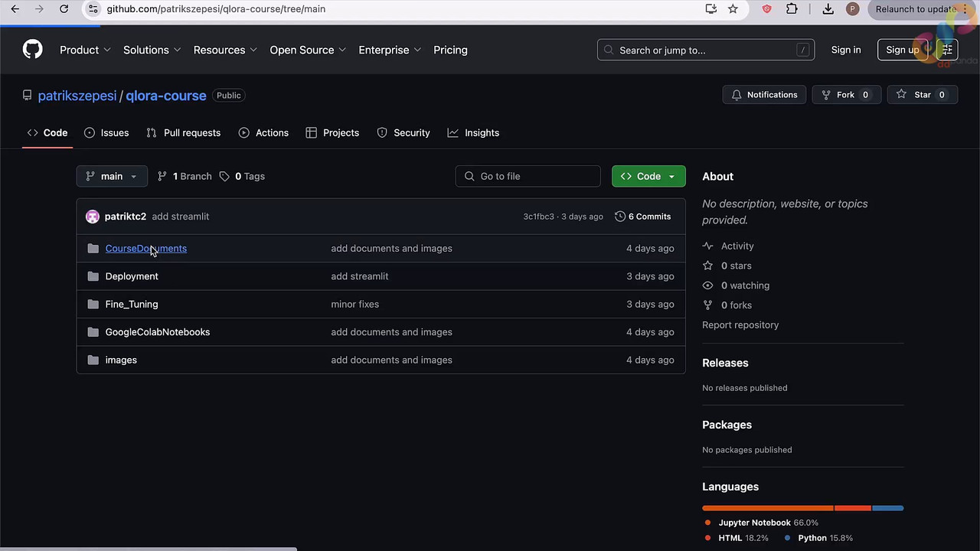Click the Jupyter Notebook language entry
This screenshot has height=551, width=980.
click(761, 523)
